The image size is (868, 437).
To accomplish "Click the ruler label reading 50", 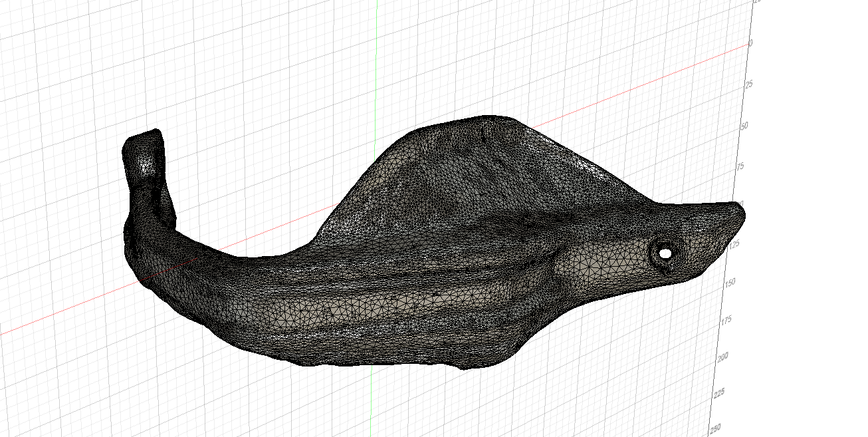I will click(x=744, y=124).
